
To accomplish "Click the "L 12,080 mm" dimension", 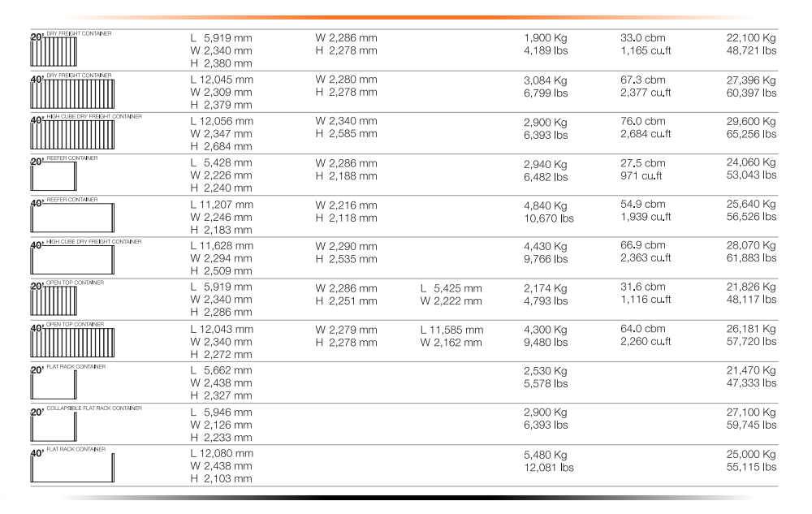I will (222, 453).
